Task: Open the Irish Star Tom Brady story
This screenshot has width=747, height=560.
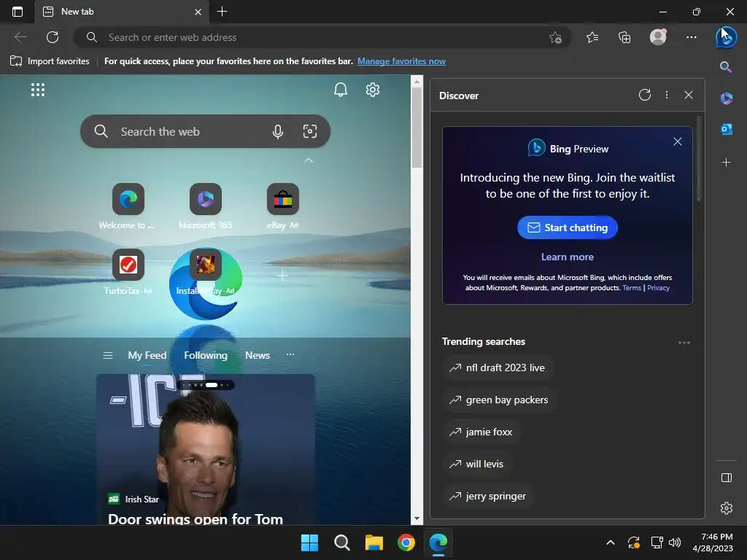Action: point(205,449)
